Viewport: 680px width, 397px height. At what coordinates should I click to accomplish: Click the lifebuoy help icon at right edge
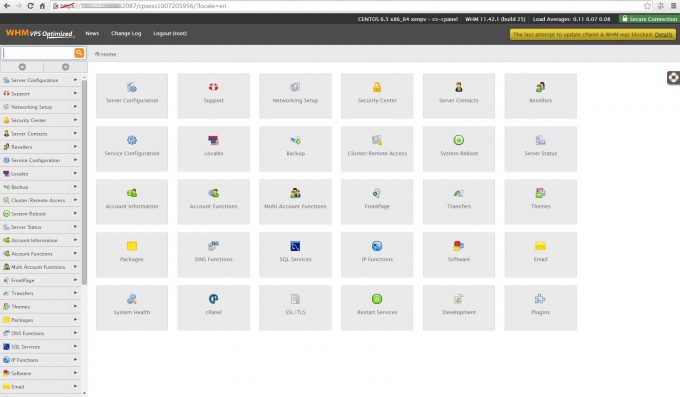(673, 78)
